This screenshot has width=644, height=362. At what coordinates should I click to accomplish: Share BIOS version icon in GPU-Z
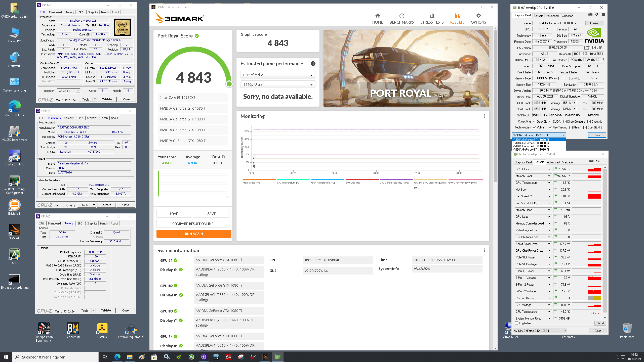tap(587, 48)
